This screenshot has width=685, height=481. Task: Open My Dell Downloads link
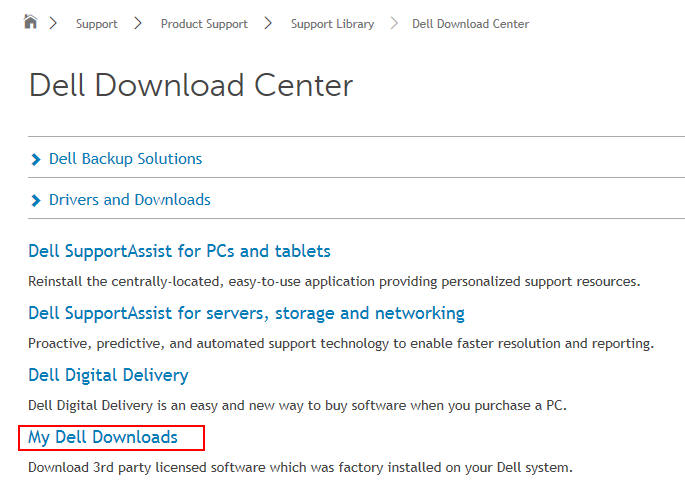[x=103, y=437]
